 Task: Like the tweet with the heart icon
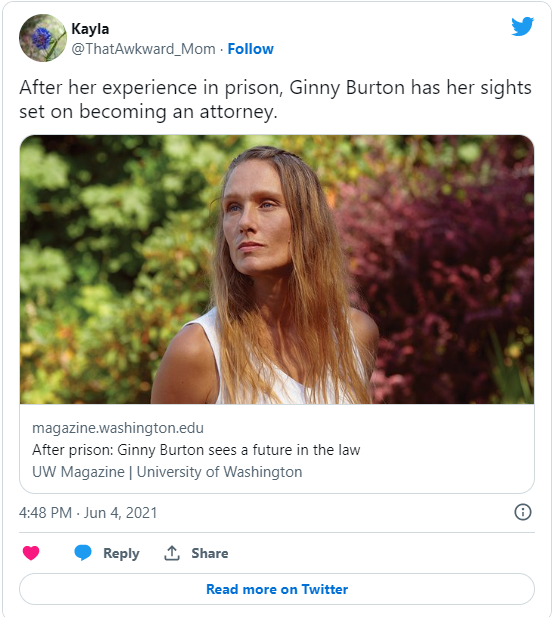point(31,553)
